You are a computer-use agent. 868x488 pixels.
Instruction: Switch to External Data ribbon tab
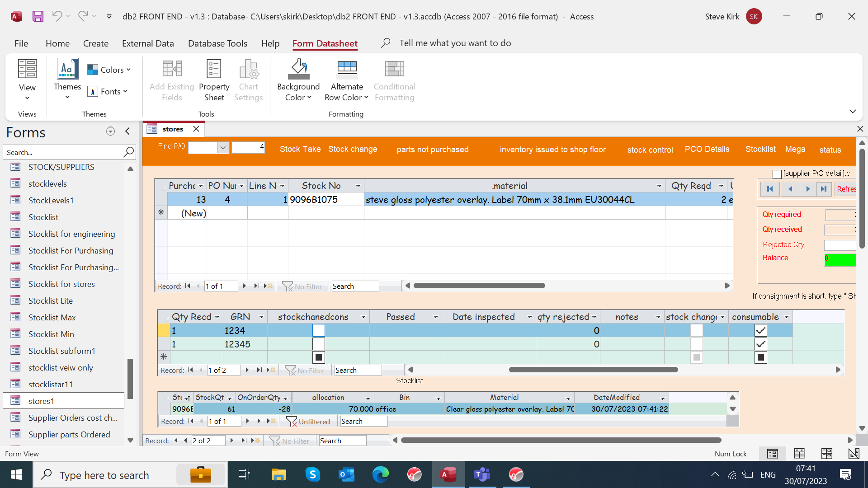click(x=148, y=43)
